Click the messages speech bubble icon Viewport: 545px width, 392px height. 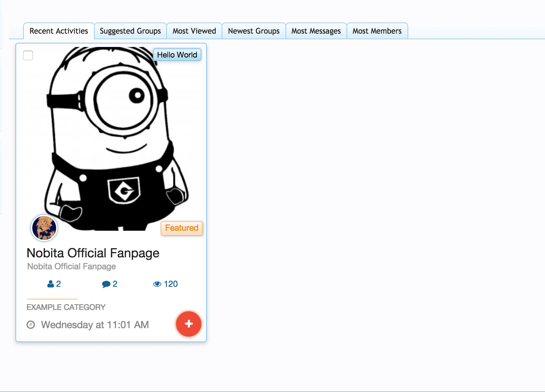click(x=106, y=284)
